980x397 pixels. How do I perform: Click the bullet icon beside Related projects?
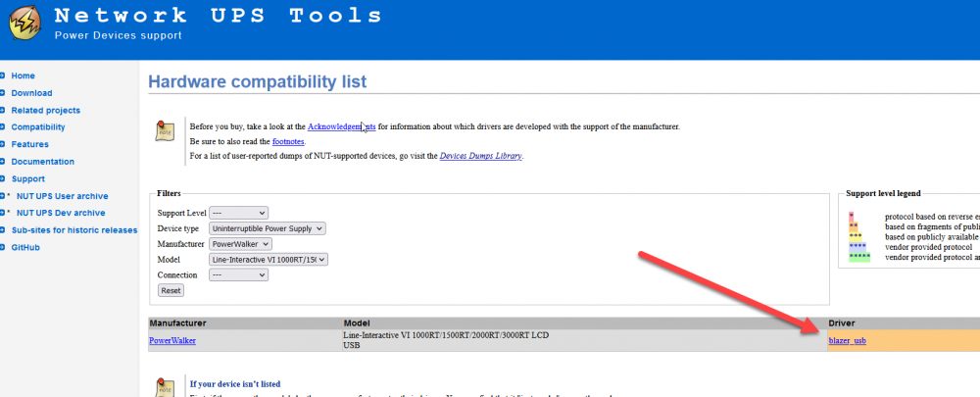pyautogui.click(x=3, y=110)
